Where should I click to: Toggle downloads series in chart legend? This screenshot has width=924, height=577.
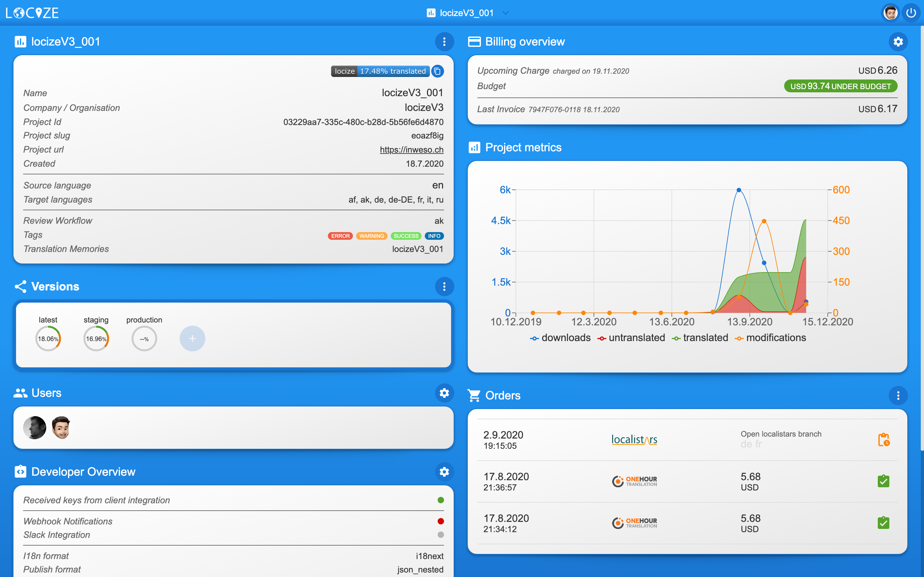click(x=560, y=338)
